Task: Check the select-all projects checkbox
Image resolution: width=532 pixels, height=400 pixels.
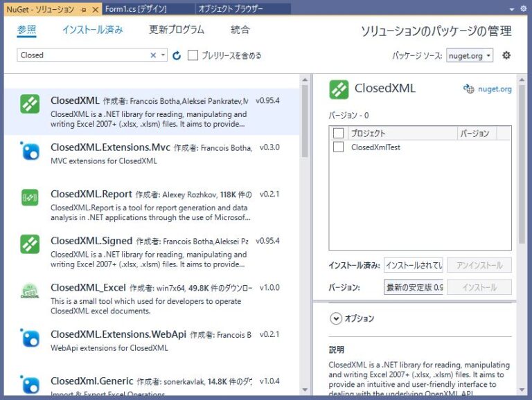Action: click(x=338, y=133)
